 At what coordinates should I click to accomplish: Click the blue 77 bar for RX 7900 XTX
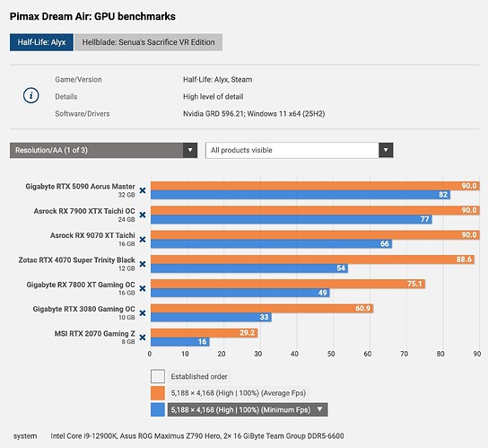[x=292, y=219]
